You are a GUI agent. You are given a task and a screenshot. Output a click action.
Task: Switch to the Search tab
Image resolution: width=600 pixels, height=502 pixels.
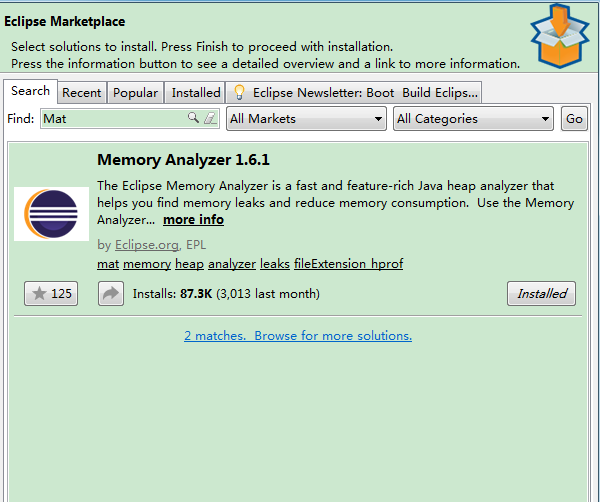click(31, 91)
